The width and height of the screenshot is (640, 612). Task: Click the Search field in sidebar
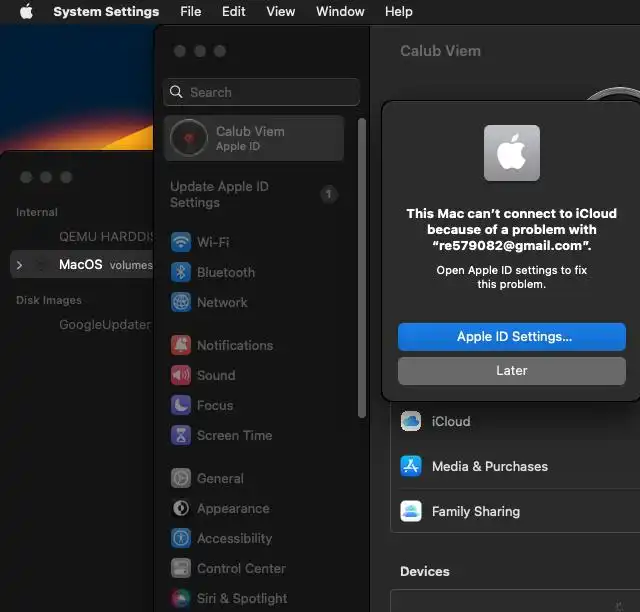click(261, 92)
